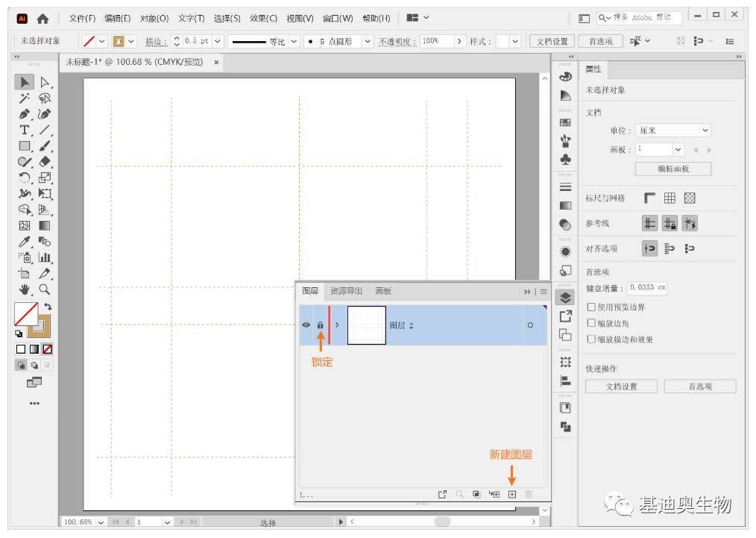Open 窗口(W) menu
Screen dimensions: 756x538
click(338, 19)
